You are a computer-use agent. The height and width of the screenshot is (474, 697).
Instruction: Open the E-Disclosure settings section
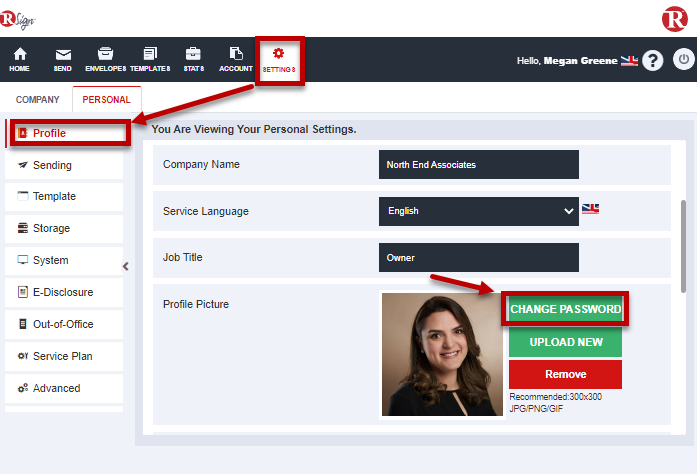[x=64, y=292]
